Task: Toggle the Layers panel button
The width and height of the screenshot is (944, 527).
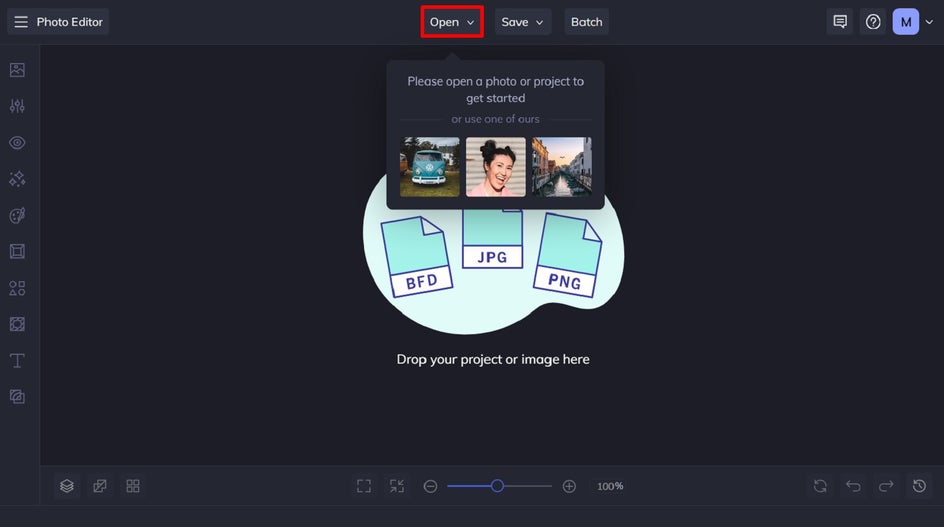Action: point(67,486)
